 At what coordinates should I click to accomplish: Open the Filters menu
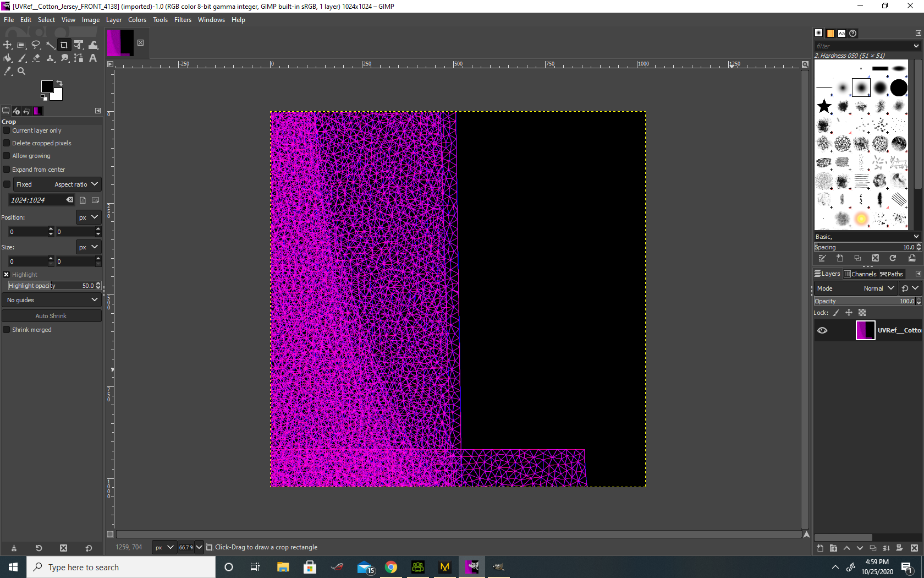click(x=183, y=20)
